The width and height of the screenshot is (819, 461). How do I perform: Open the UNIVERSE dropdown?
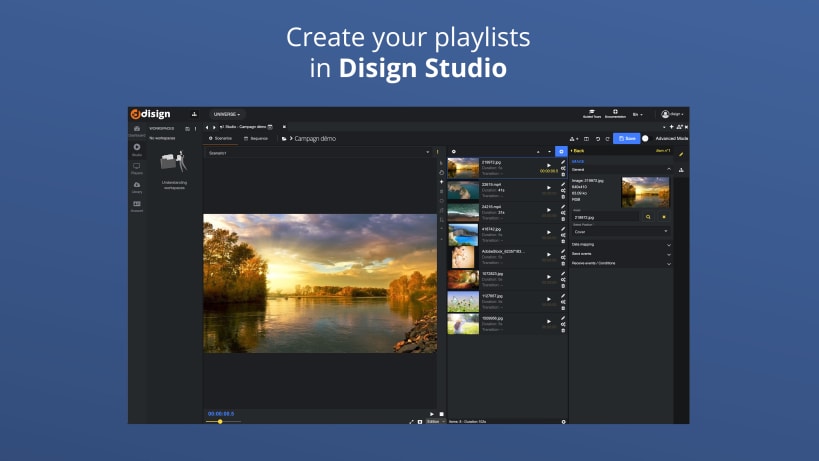[227, 114]
